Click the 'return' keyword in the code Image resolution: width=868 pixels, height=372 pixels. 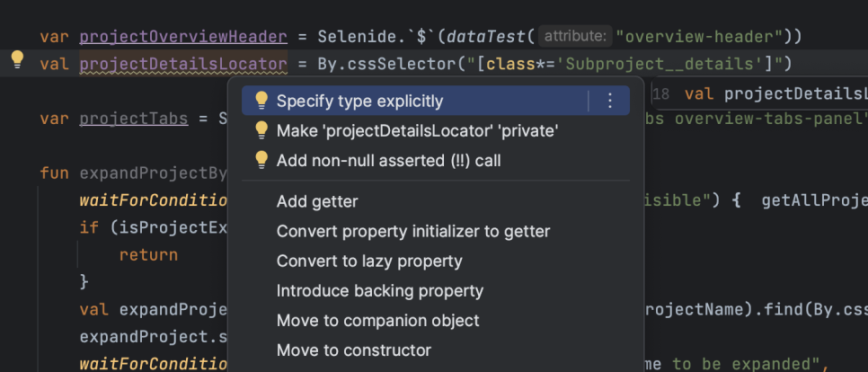[x=148, y=255]
